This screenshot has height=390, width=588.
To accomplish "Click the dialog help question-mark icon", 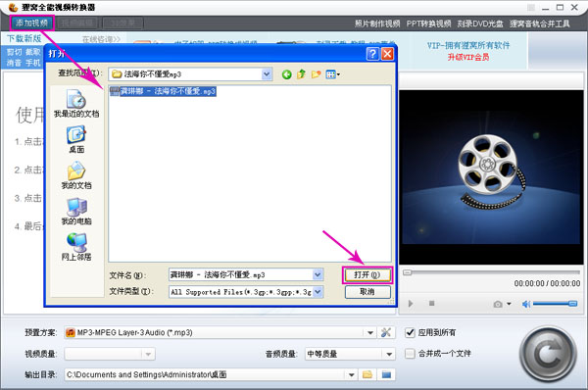I will click(372, 54).
